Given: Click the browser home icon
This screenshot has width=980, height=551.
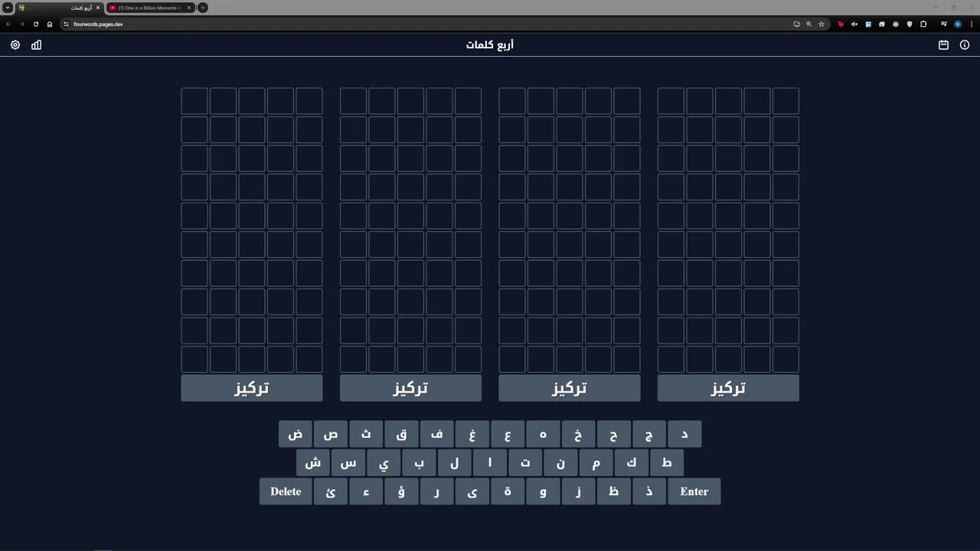Looking at the screenshot, I should pyautogui.click(x=50, y=24).
